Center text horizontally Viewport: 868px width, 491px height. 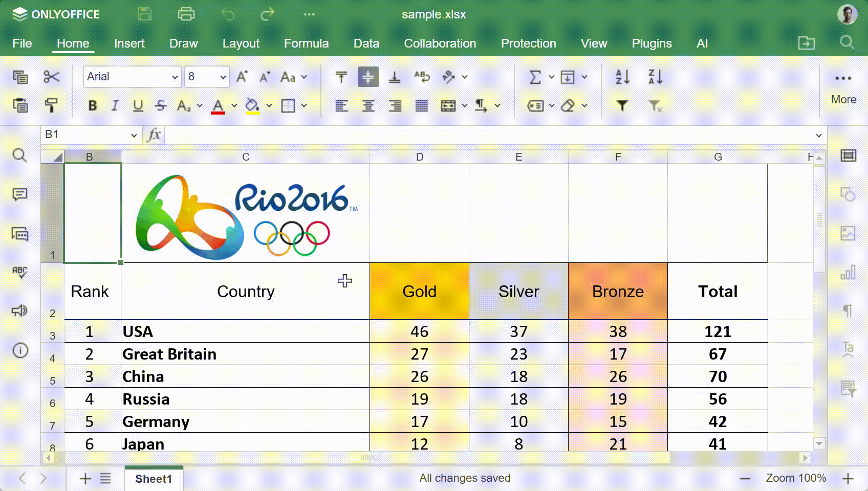coord(368,106)
